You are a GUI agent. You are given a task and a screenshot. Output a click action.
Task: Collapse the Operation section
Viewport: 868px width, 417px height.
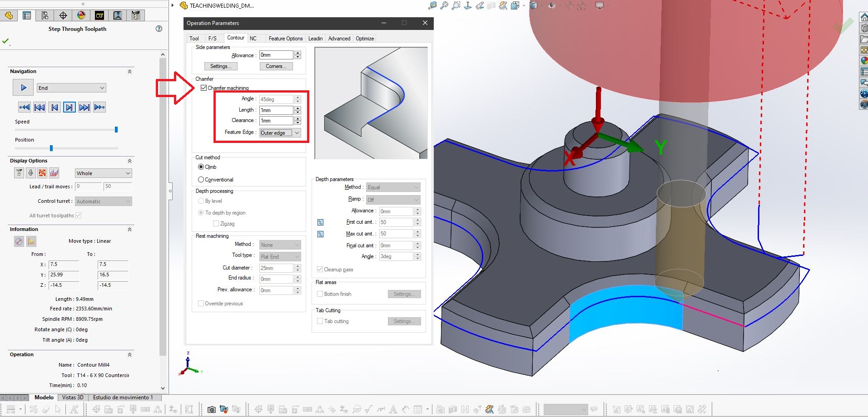129,355
